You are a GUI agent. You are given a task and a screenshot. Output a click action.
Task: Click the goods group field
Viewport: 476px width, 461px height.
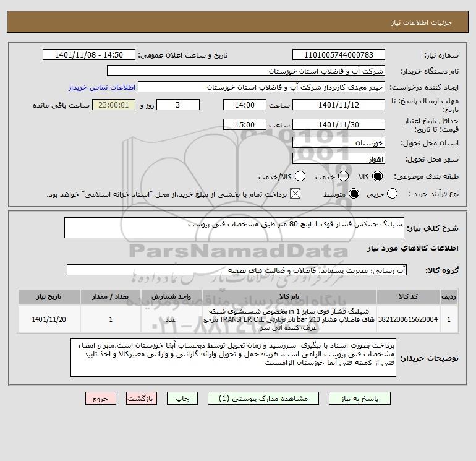pyautogui.click(x=237, y=270)
